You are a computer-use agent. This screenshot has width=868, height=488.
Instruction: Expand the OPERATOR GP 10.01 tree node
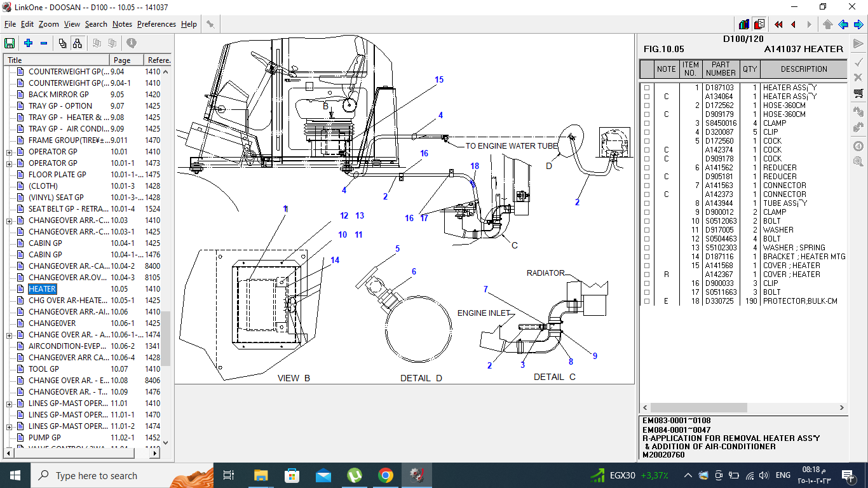[9, 152]
